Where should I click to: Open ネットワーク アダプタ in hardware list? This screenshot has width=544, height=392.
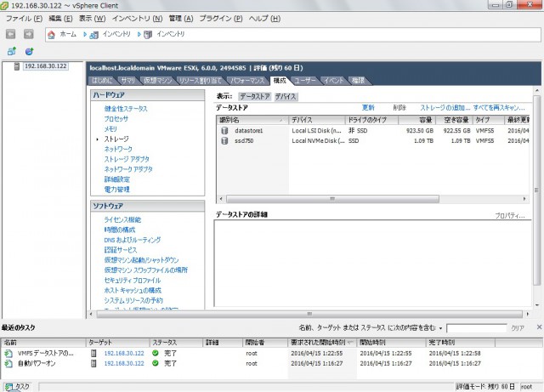128,169
